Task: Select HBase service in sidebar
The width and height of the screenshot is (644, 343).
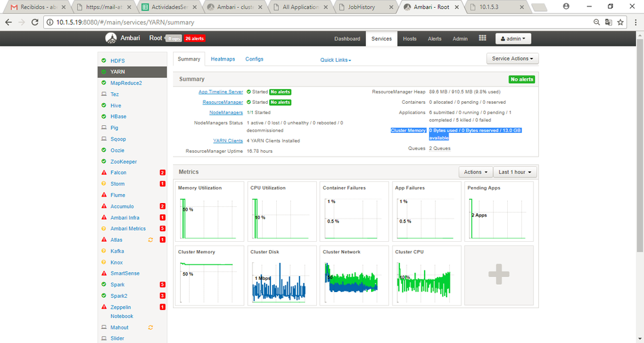Action: [x=118, y=117]
